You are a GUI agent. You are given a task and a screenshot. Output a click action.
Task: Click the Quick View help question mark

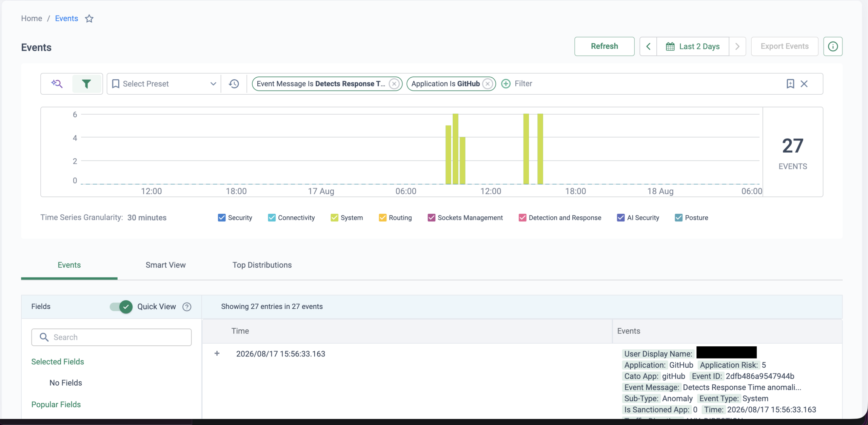pyautogui.click(x=187, y=307)
